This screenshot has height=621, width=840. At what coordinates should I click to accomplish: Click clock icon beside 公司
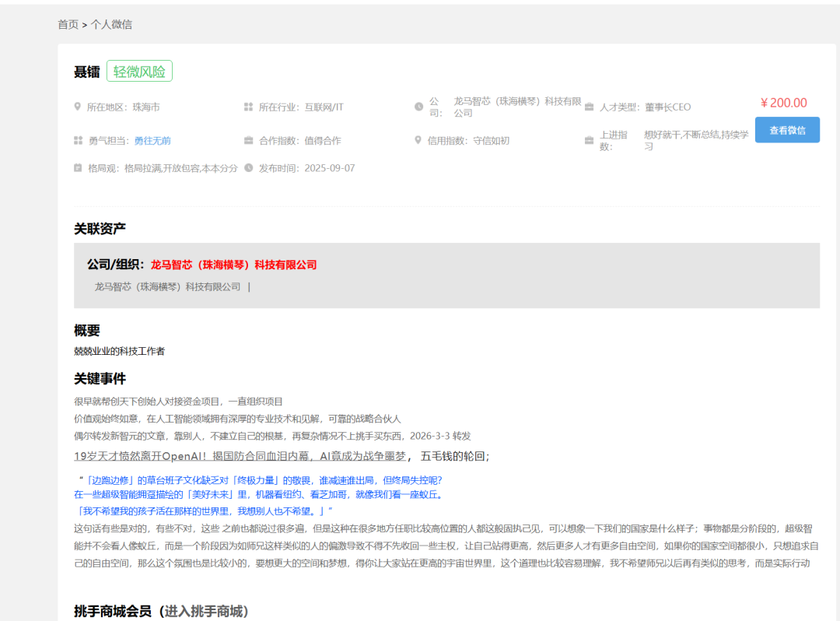pyautogui.click(x=419, y=107)
